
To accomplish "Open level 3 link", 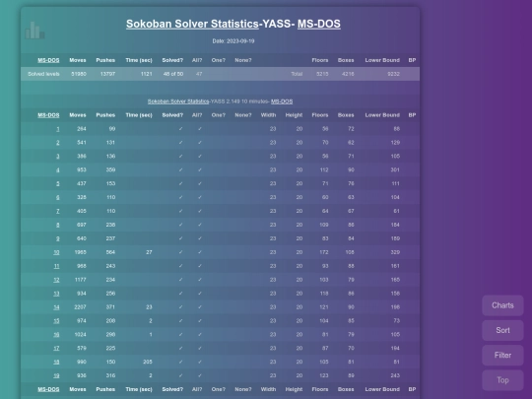I will pos(58,157).
